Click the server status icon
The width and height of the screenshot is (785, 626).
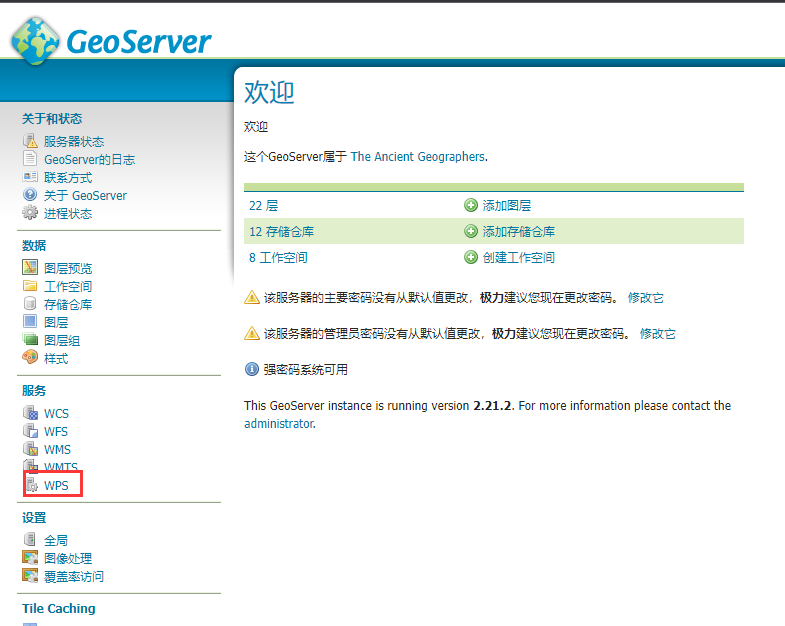[30, 142]
